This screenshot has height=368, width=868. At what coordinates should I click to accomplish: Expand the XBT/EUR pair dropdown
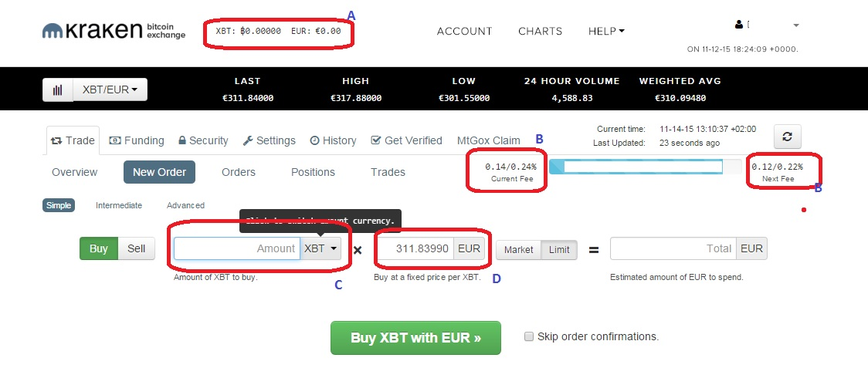(110, 89)
